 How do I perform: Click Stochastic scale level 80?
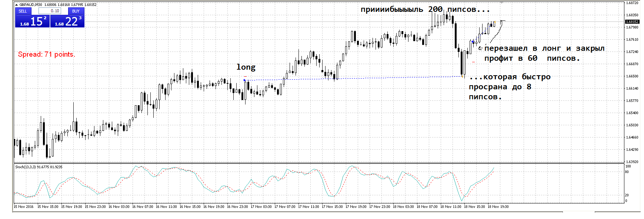627,172
